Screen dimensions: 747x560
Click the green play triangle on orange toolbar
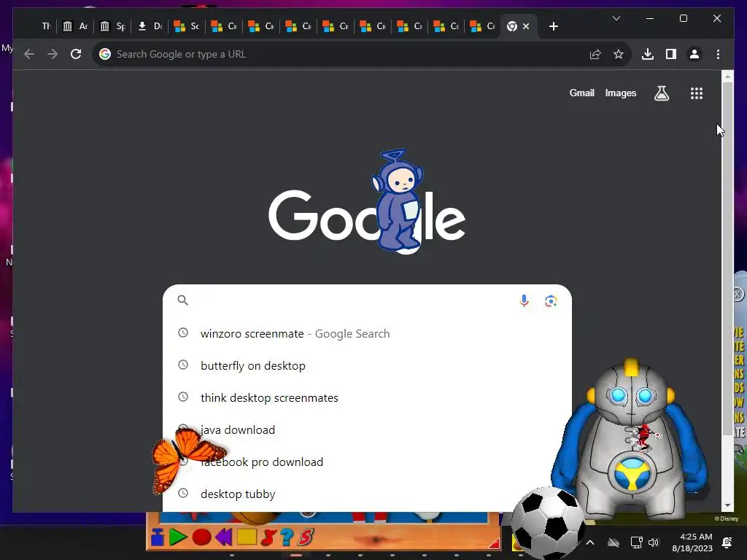pos(178,537)
